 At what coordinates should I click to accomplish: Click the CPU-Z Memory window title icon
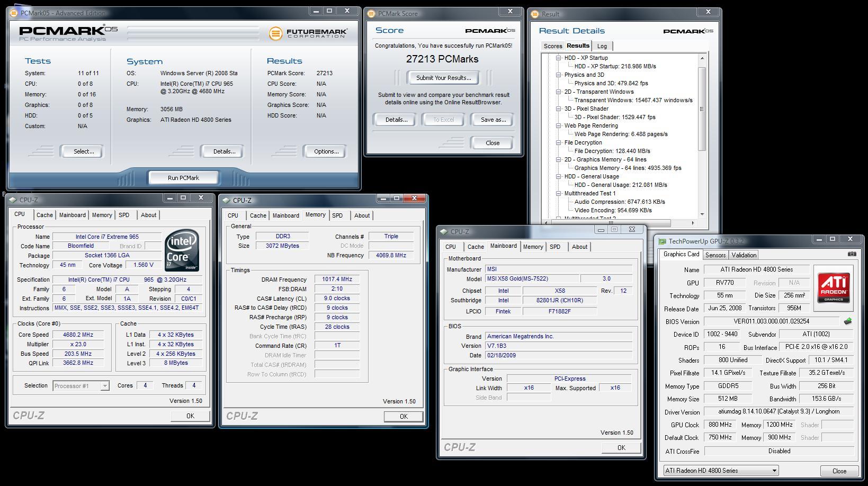pos(226,200)
